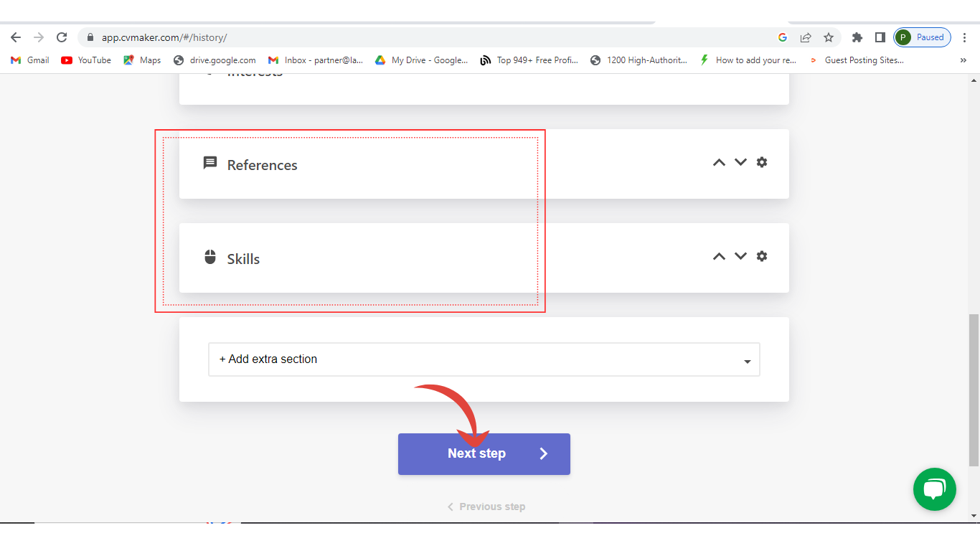Open the green live chat widget
This screenshot has width=980, height=551.
click(x=934, y=489)
